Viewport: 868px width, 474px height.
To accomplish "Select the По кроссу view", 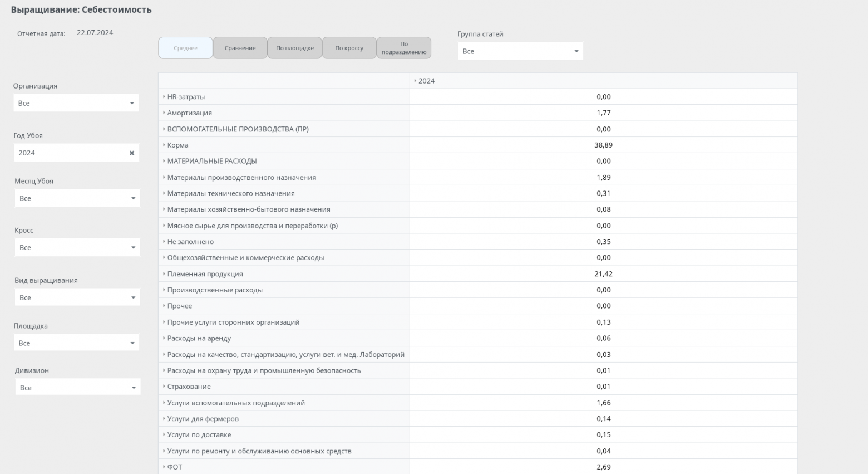I will pos(349,48).
